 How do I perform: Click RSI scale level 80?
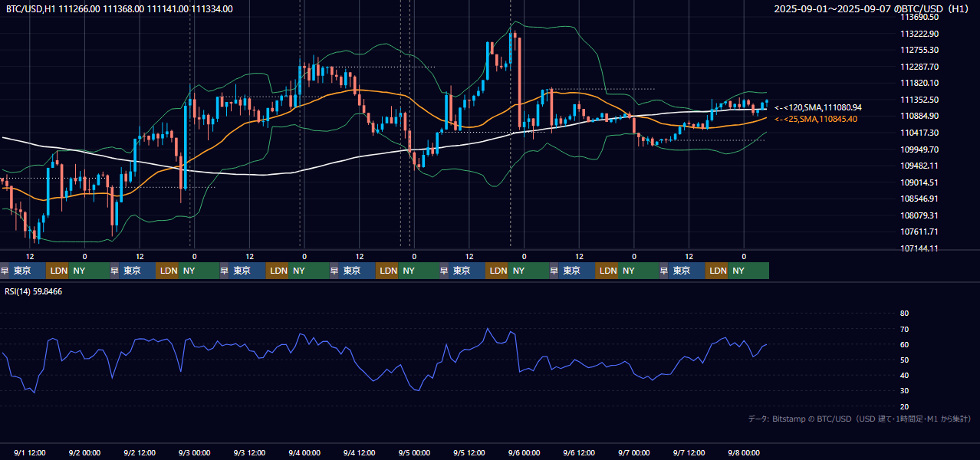pyautogui.click(x=904, y=314)
